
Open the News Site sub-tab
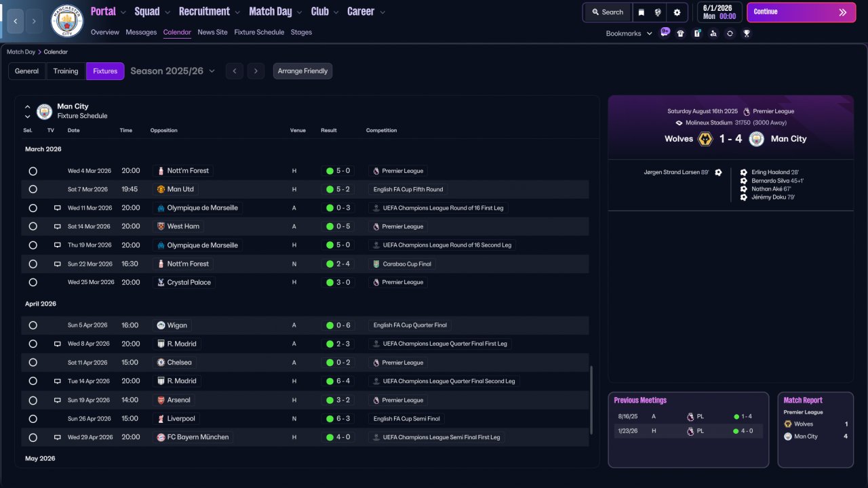tap(213, 32)
